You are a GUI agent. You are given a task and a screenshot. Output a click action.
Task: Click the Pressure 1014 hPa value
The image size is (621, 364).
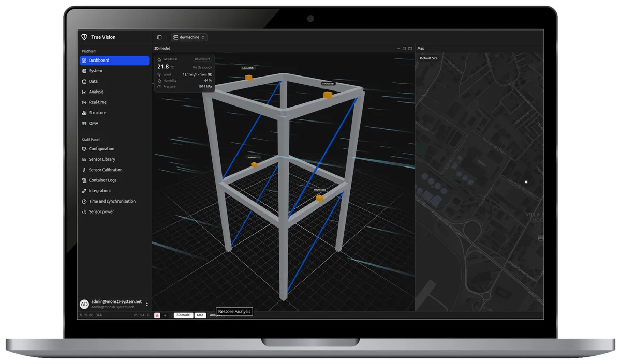205,87
